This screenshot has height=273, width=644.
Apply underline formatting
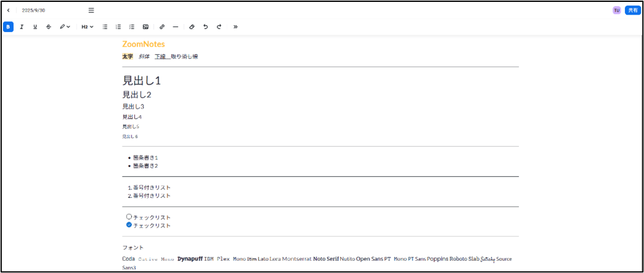coord(35,26)
